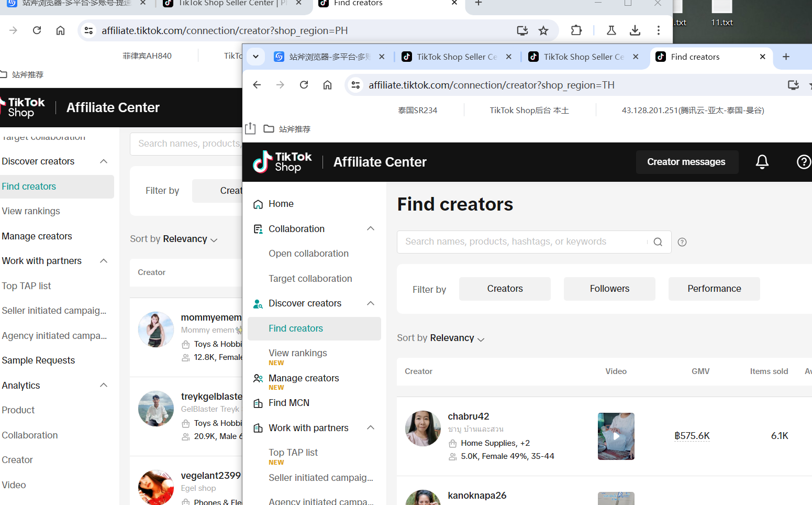Click the share icon beside the bookmarks folder
812x505 pixels.
250,128
